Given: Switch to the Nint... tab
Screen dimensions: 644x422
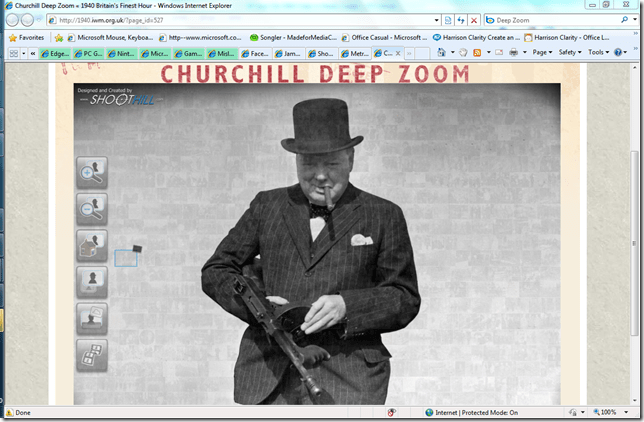Looking at the screenshot, I should pyautogui.click(x=122, y=53).
